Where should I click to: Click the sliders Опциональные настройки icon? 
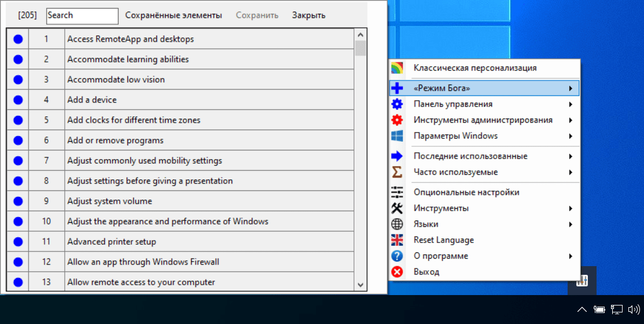coord(397,192)
